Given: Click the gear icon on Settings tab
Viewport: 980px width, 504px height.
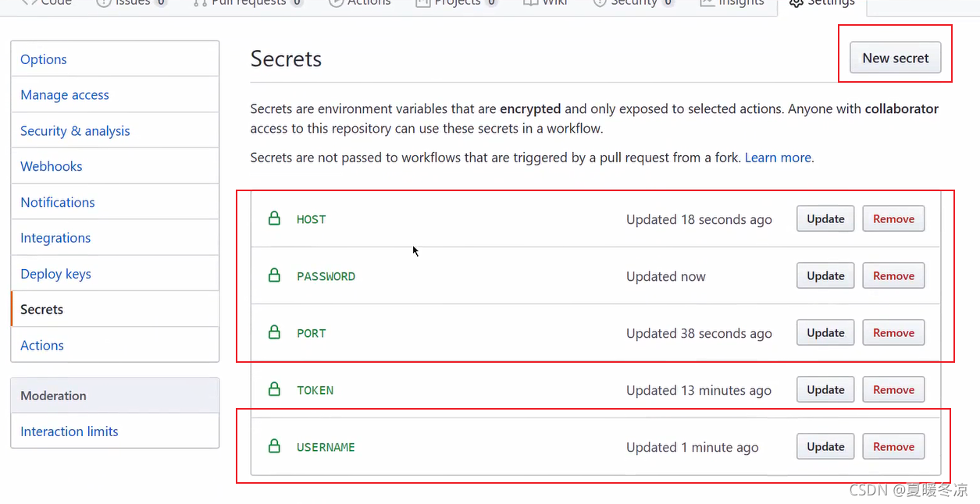Looking at the screenshot, I should coord(796,2).
